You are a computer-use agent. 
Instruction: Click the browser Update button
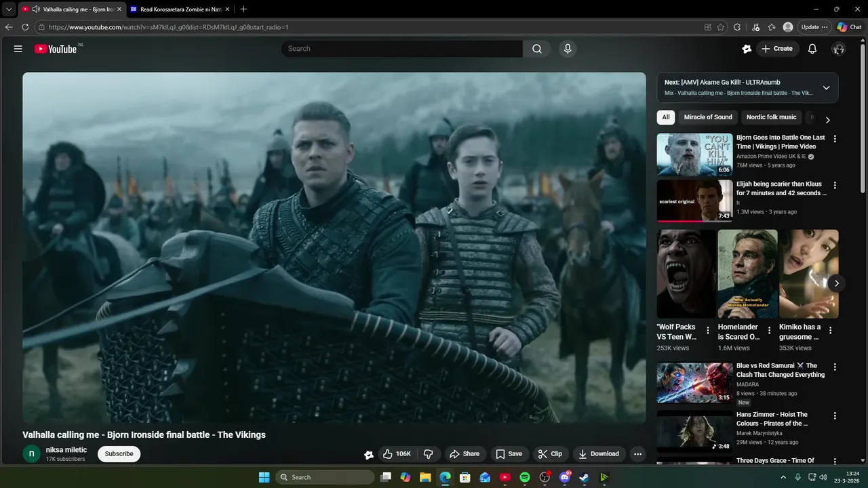(814, 27)
